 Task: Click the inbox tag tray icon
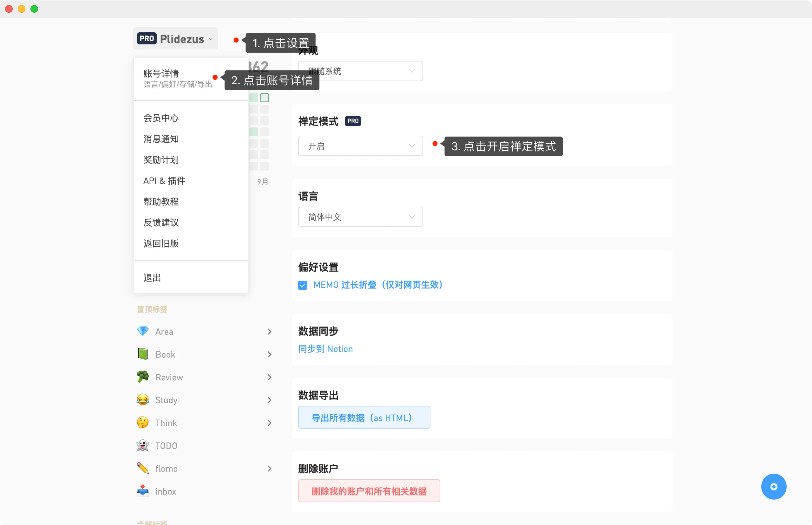142,491
